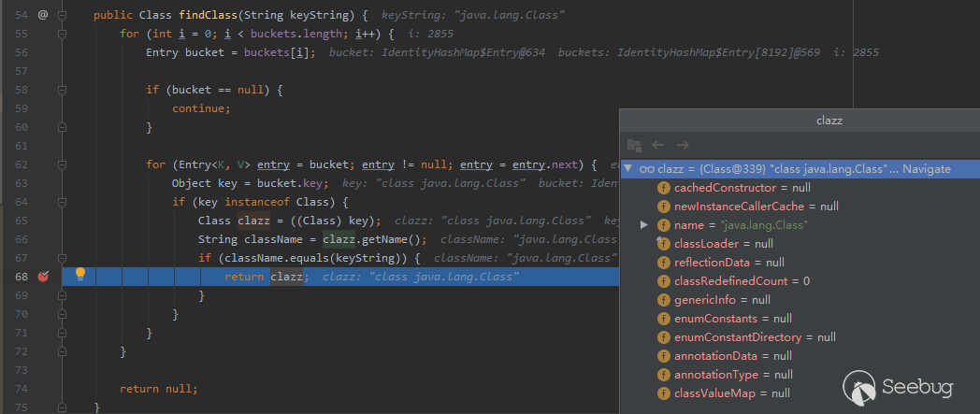Click the clazz popup title bar
This screenshot has height=414, width=980.
click(800, 121)
